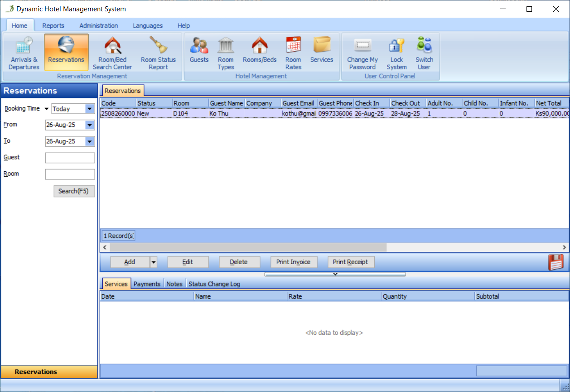Switch to the Payments tab
Screen dimensions: 570x392
click(147, 284)
